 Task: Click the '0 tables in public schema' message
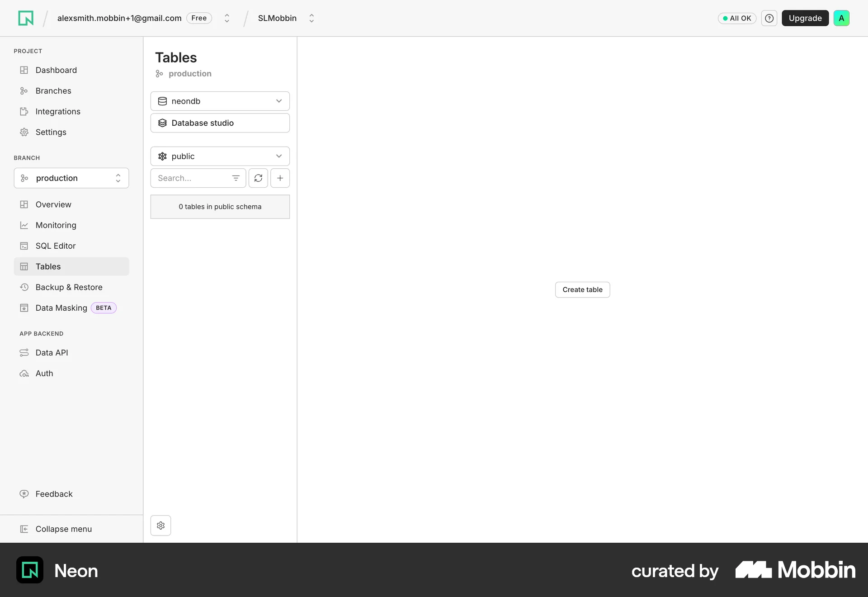pos(220,207)
